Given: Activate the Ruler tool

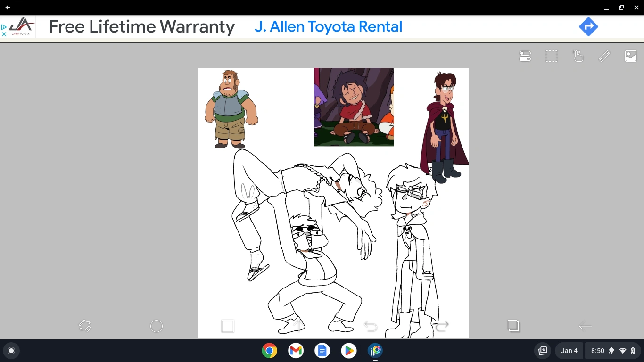Looking at the screenshot, I should click(604, 56).
